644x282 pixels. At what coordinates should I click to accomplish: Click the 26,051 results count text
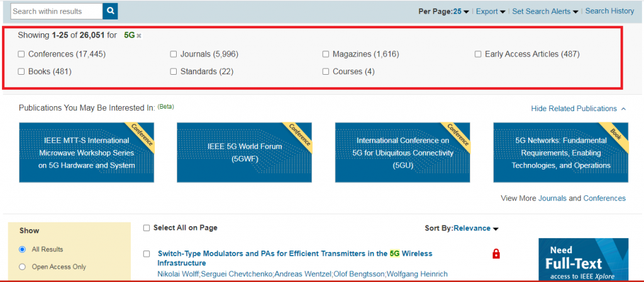pos(92,36)
